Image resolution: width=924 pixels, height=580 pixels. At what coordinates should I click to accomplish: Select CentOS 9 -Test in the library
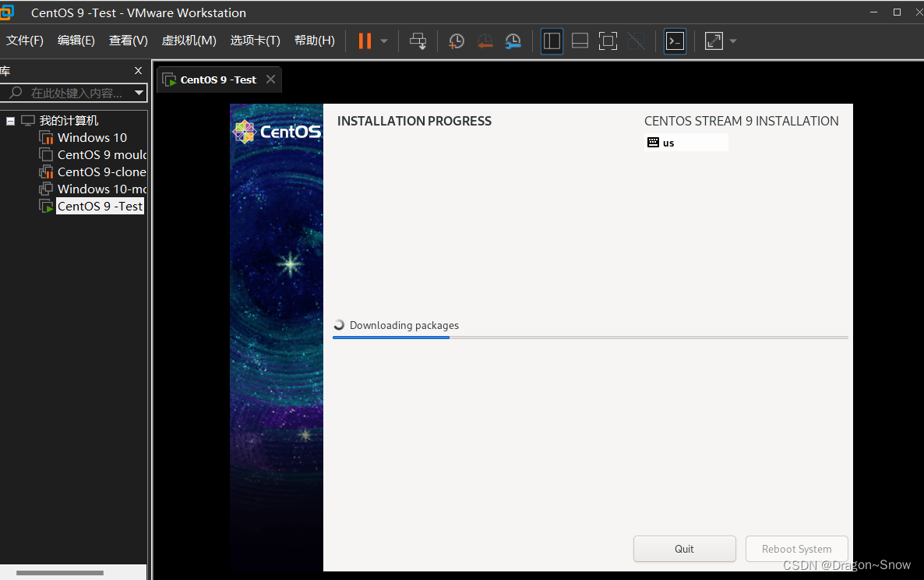(x=100, y=207)
